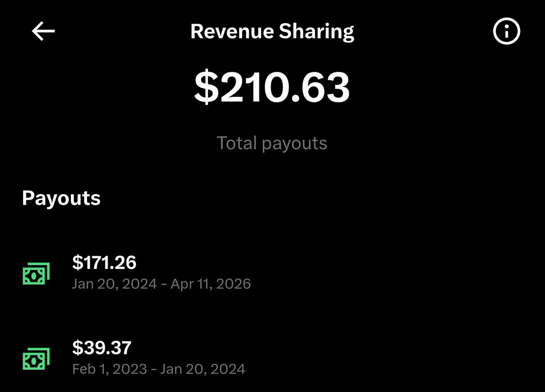Click the $210.63 total amount

coord(272,87)
